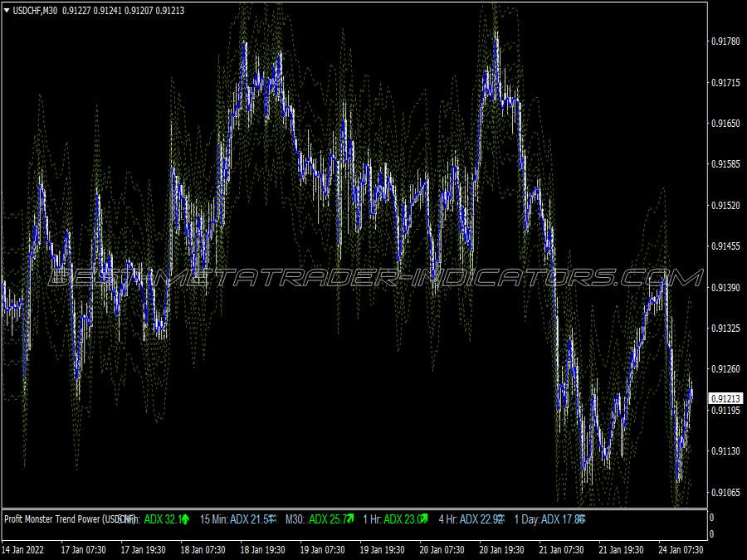Image resolution: width=747 pixels, height=560 pixels.
Task: Click the 1 Hr: timeframe label
Action: pos(372,519)
